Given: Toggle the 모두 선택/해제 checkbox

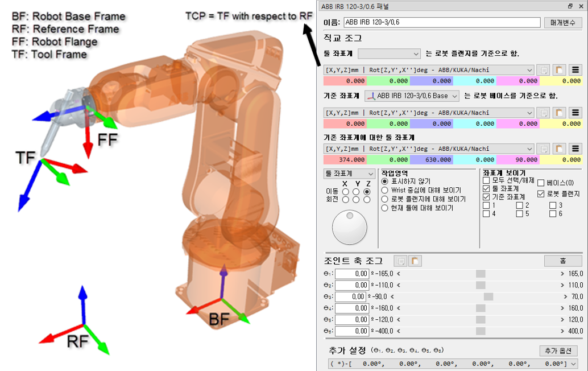Looking at the screenshot, I should click(486, 180).
